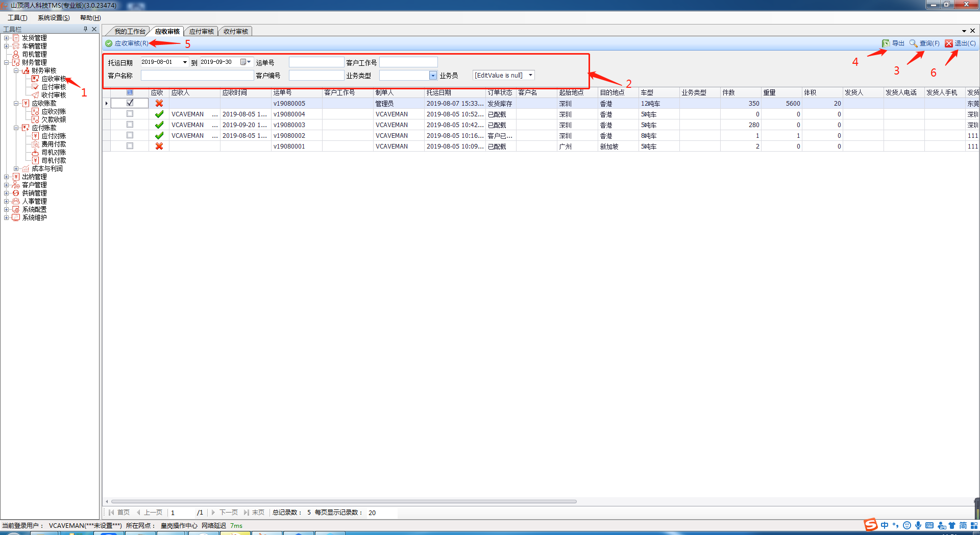Click the 导出 export icon
980x535 pixels.
point(886,43)
